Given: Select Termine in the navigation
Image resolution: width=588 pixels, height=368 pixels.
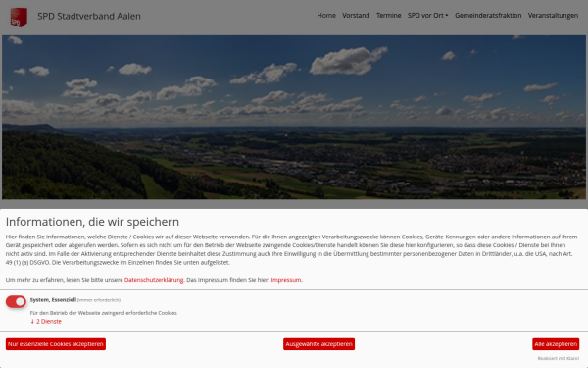Looking at the screenshot, I should click(x=388, y=16).
